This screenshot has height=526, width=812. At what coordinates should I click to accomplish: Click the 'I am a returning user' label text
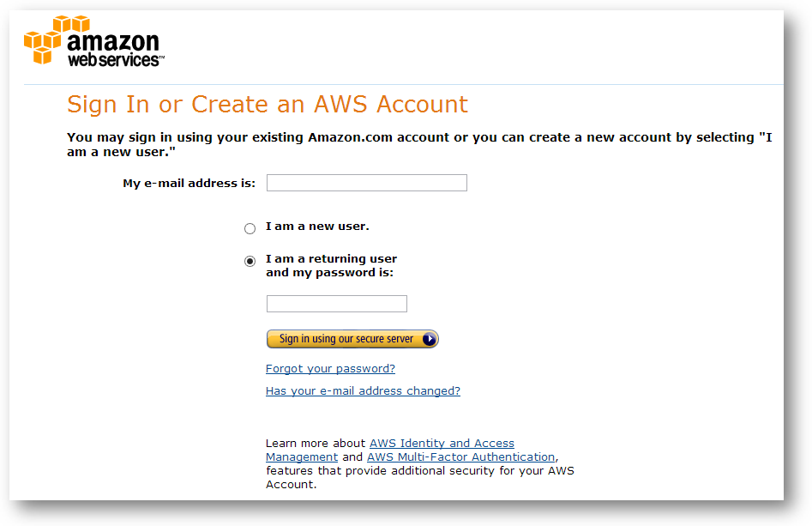click(332, 258)
